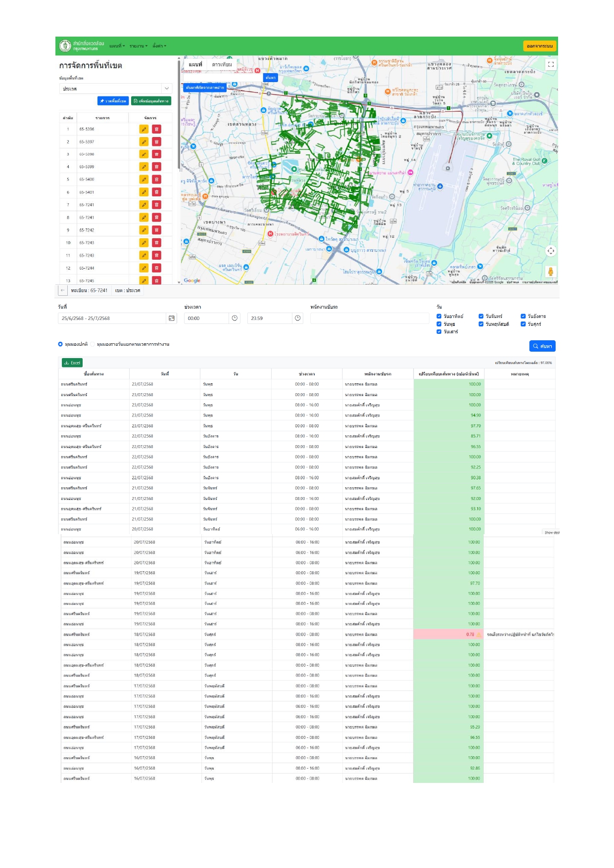
Task: Click the pencil icon in row 9, 65-7242
Action: (144, 230)
